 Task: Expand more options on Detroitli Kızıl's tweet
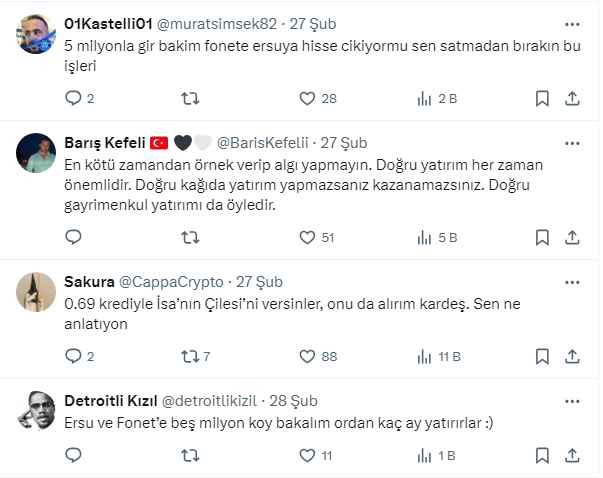tap(571, 399)
